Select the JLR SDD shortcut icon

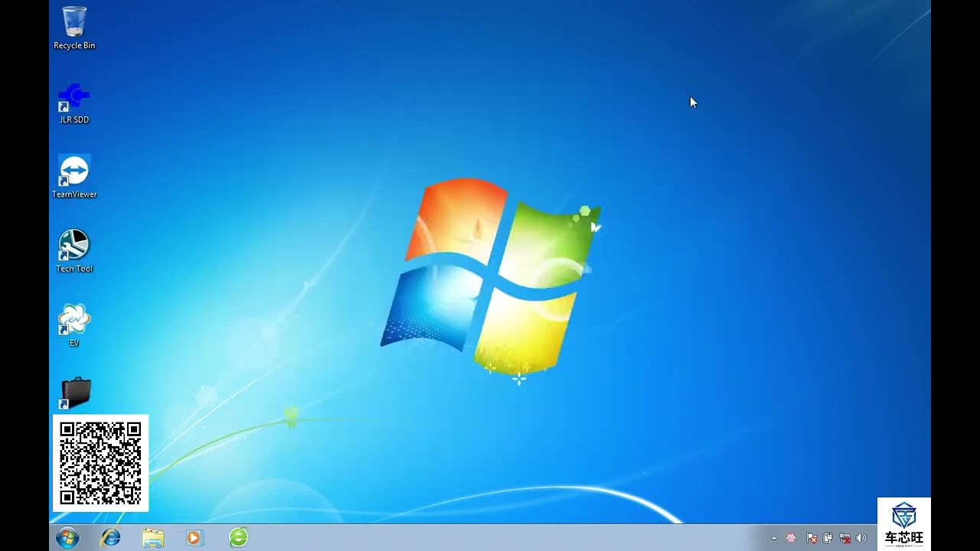(74, 103)
